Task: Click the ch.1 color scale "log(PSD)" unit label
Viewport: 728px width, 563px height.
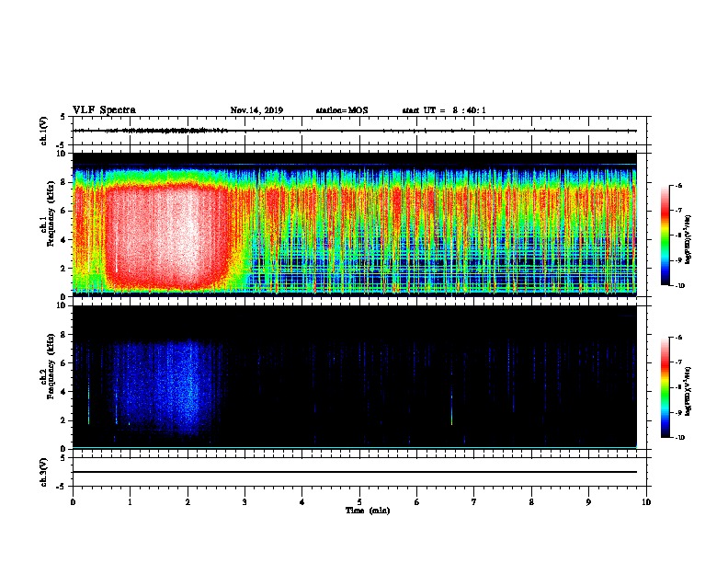Action: pos(688,239)
